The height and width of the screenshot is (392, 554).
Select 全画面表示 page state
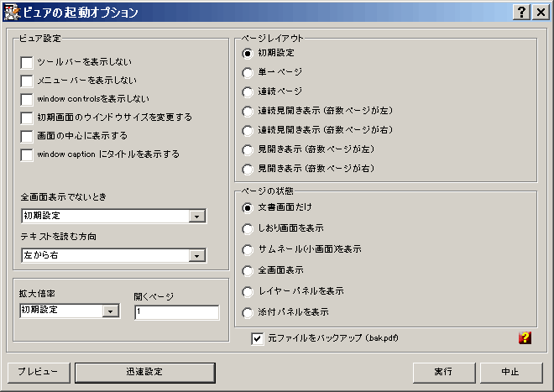point(248,271)
